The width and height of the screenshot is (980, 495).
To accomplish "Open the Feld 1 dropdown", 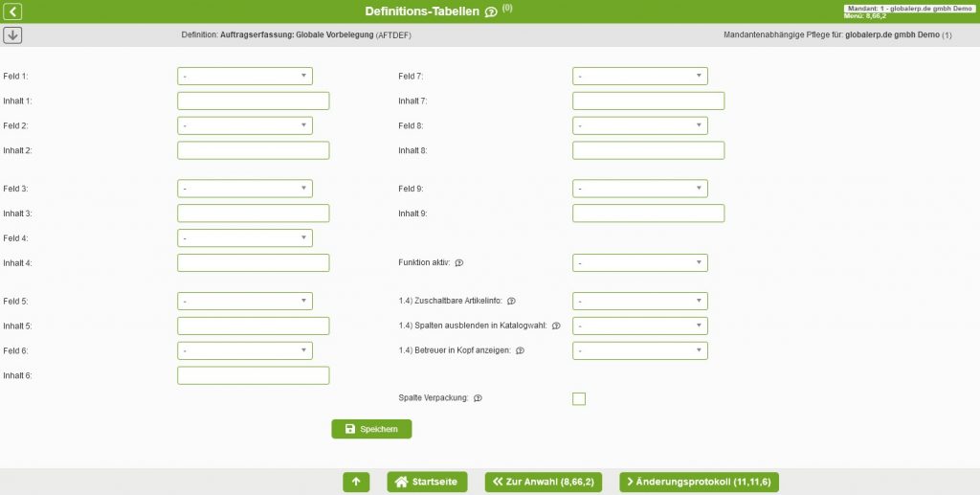I will coord(244,76).
